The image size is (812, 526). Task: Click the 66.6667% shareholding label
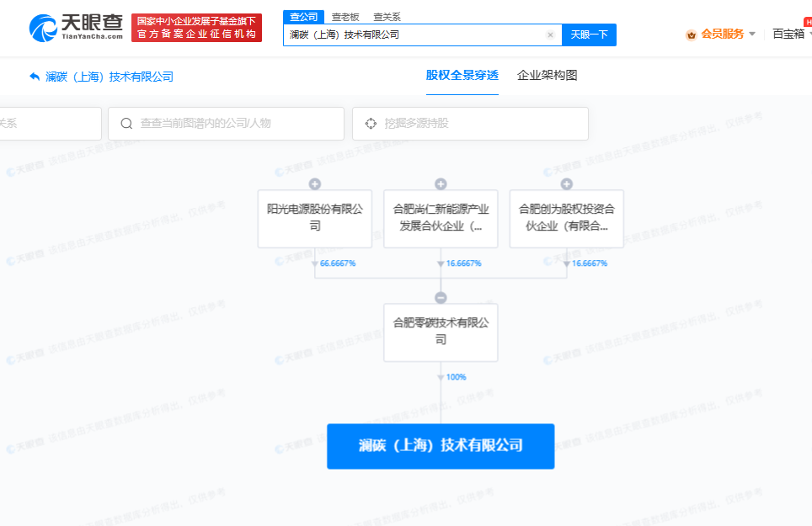(x=338, y=263)
